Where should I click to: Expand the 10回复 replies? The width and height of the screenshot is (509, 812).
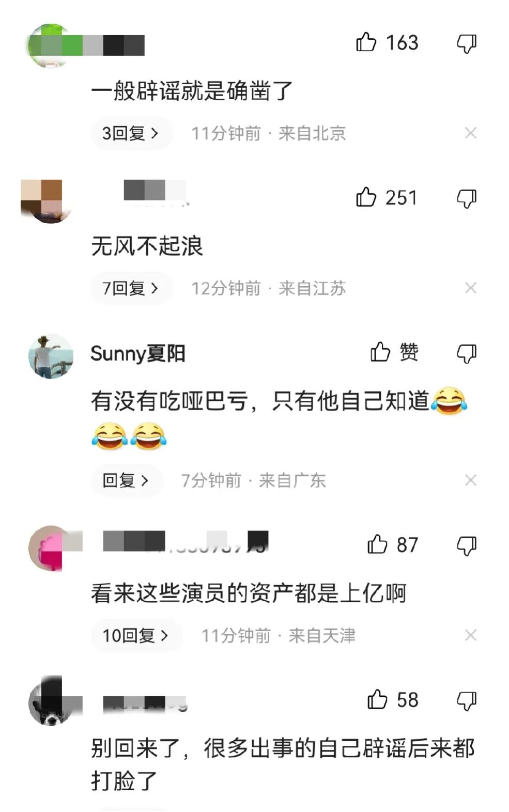136,635
